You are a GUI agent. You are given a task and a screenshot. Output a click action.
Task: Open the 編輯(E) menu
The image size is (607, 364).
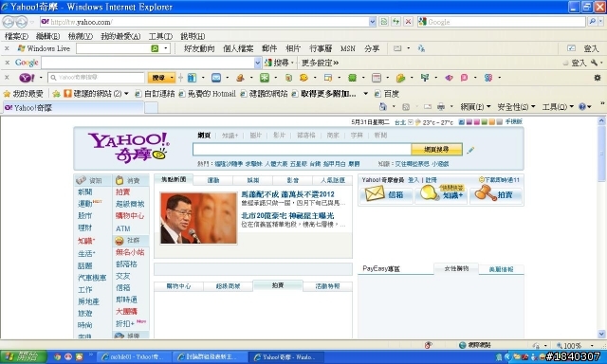point(47,36)
